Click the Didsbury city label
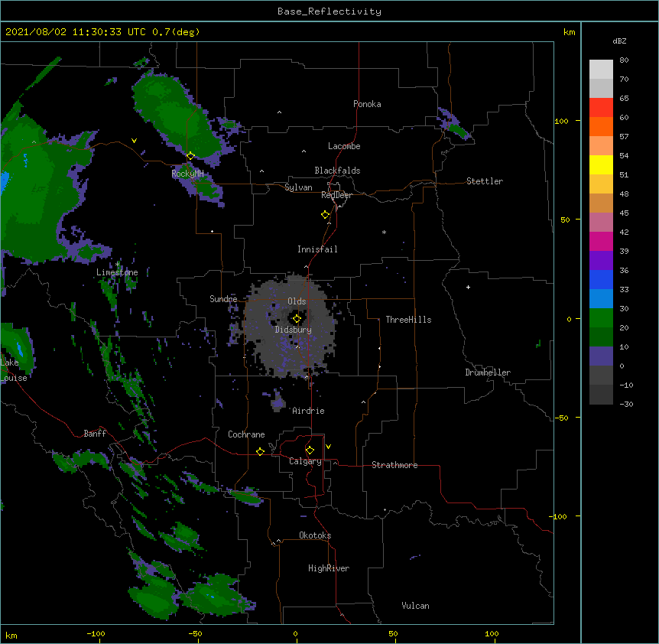The height and width of the screenshot is (644, 659). click(x=294, y=330)
